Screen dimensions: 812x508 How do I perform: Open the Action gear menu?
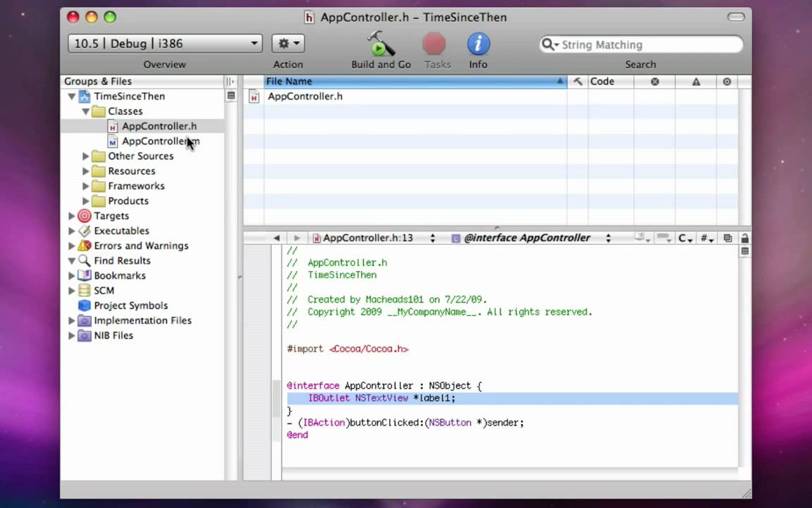click(x=288, y=44)
